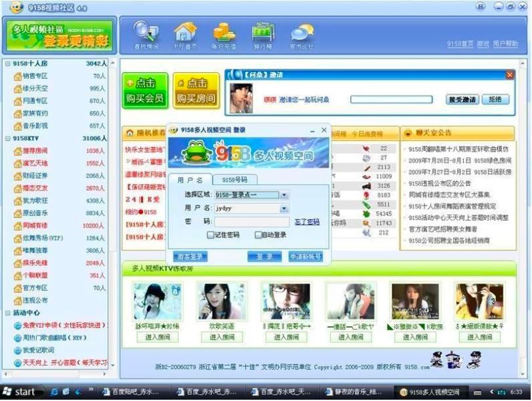This screenshot has width=532, height=401.
Task: Click house icon beside 音乐影视
Action: point(17,126)
